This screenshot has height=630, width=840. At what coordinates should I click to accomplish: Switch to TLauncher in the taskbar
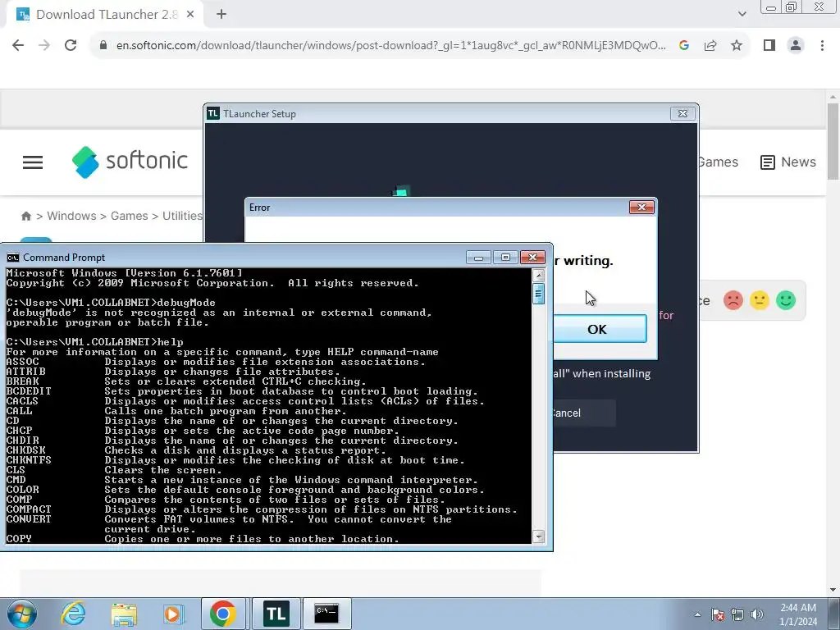[276, 614]
